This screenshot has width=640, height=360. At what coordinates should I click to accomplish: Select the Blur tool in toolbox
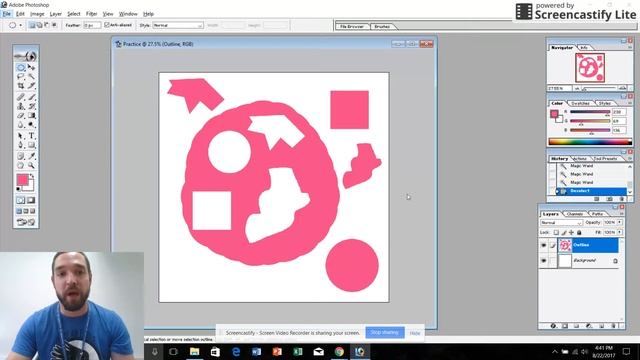(x=21, y=124)
